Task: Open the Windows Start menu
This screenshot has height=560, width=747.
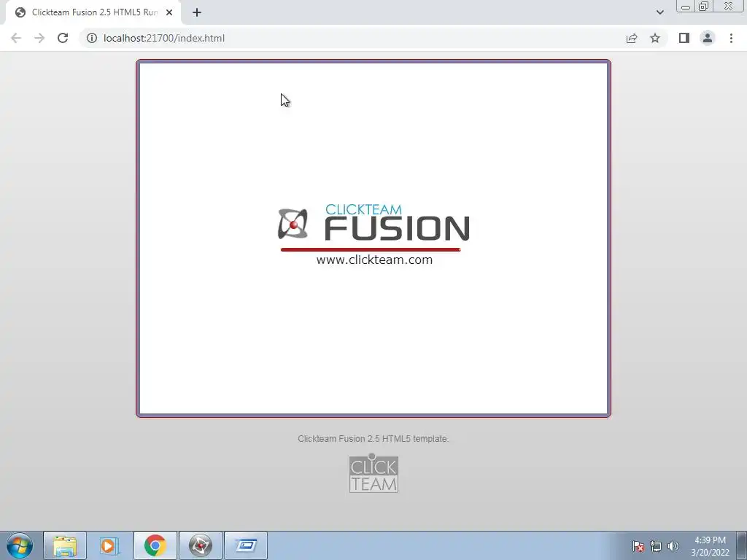Action: tap(20, 545)
